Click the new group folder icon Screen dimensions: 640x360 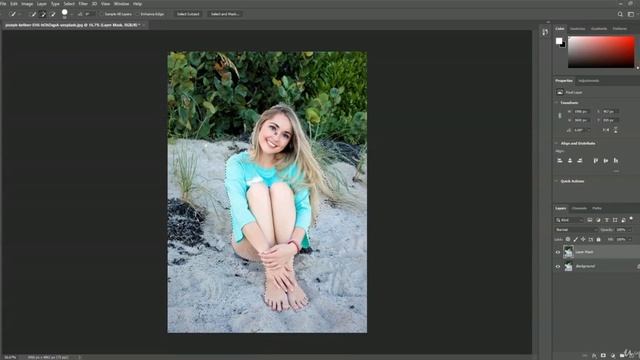pyautogui.click(x=622, y=356)
